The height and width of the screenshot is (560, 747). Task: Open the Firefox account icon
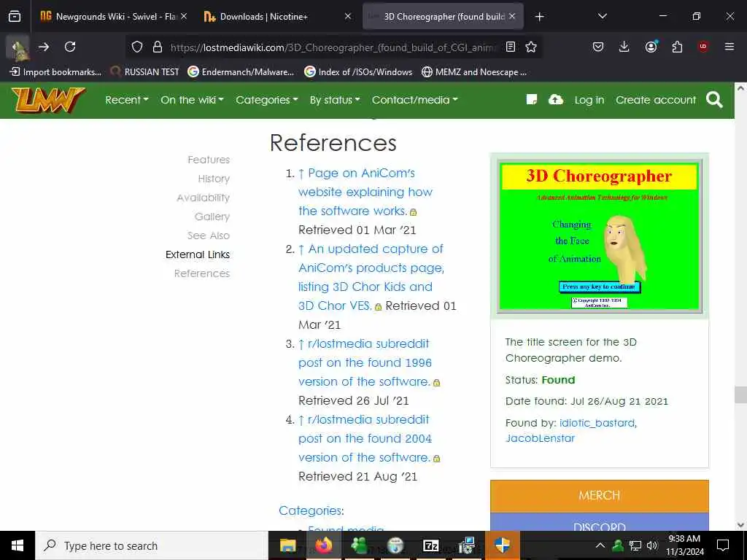coord(651,47)
